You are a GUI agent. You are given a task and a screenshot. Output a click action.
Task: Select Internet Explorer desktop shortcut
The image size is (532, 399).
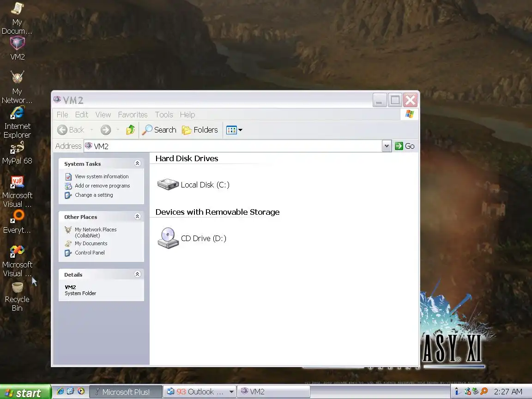tap(17, 122)
